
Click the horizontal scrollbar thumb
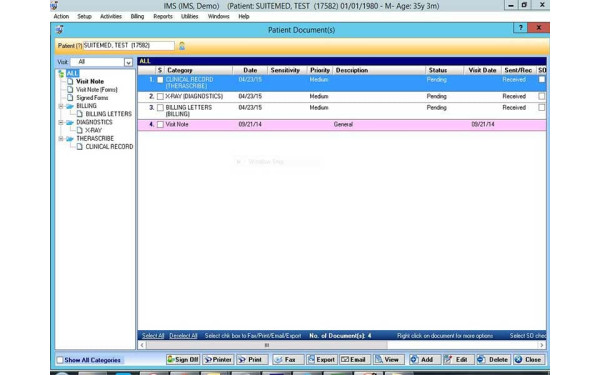[x=267, y=345]
